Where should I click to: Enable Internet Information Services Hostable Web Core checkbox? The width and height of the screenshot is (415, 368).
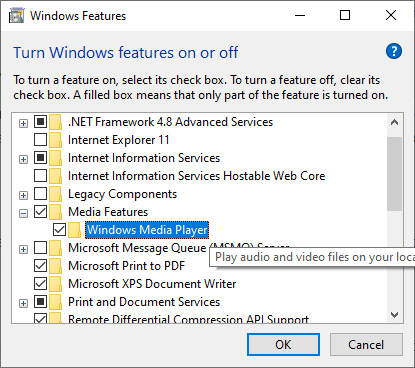(x=40, y=176)
